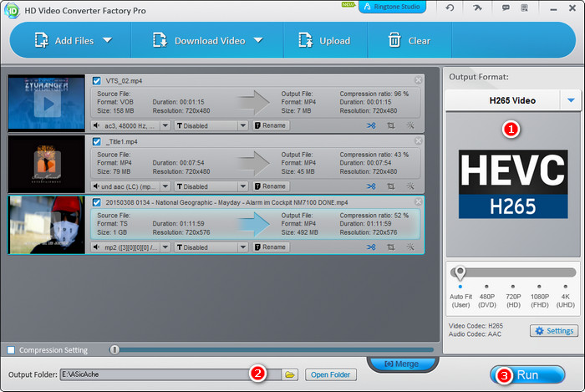Rename the Mayday output file
The height and width of the screenshot is (392, 585).
point(271,247)
